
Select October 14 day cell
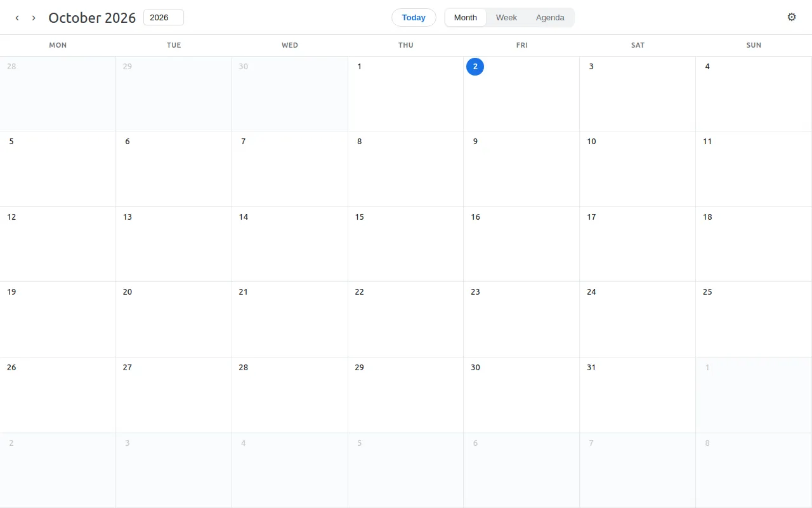(x=290, y=244)
